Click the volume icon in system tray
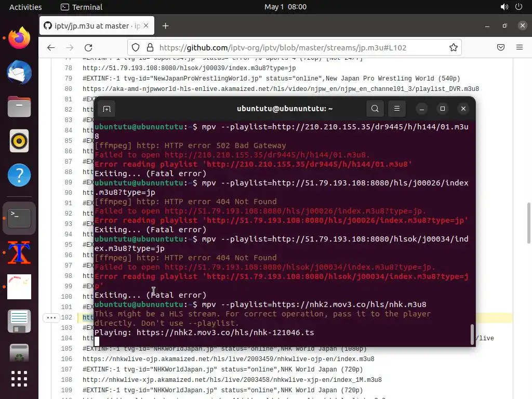The width and height of the screenshot is (532, 399). click(x=504, y=7)
